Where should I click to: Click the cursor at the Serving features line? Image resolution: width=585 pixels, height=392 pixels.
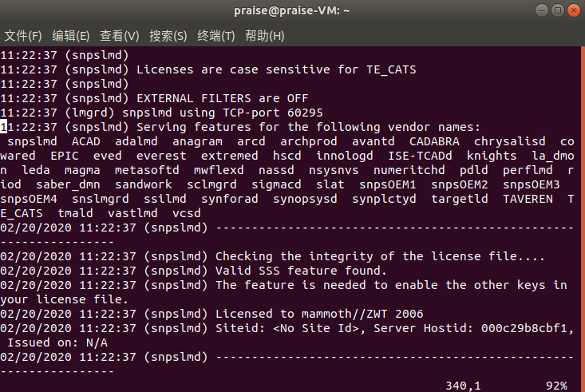tap(4, 127)
